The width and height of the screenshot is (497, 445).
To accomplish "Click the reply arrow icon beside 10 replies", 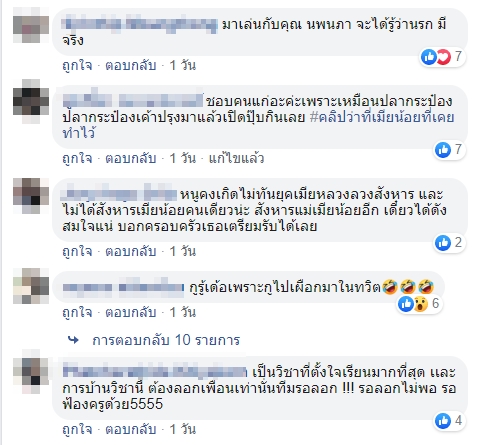I will tap(73, 340).
